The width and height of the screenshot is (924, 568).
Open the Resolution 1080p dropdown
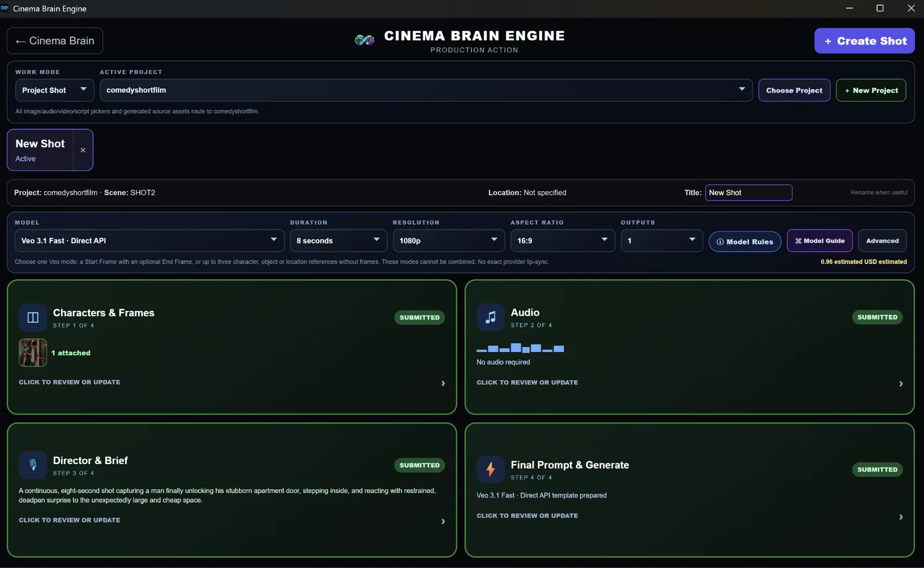point(449,240)
